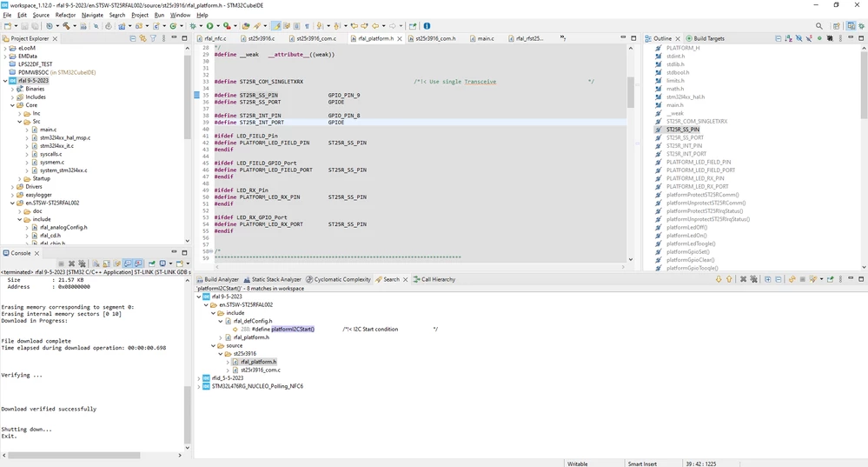Click the blue information icon in toolbar

[x=427, y=26]
